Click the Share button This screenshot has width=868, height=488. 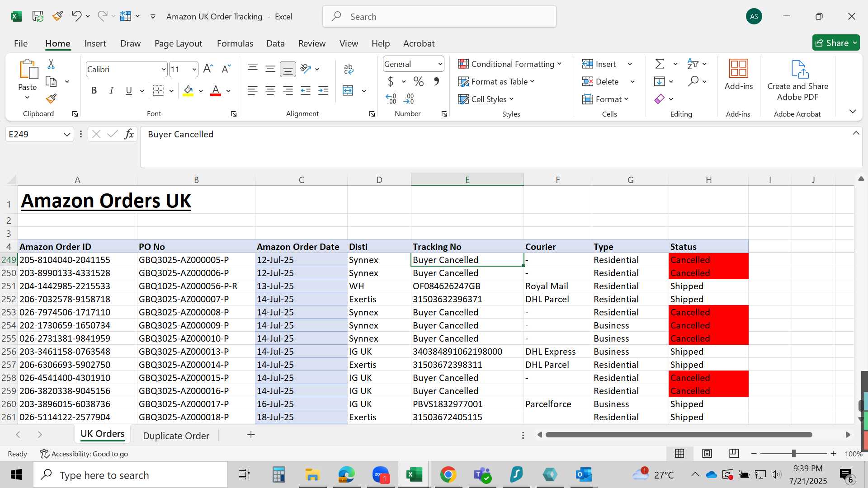836,43
